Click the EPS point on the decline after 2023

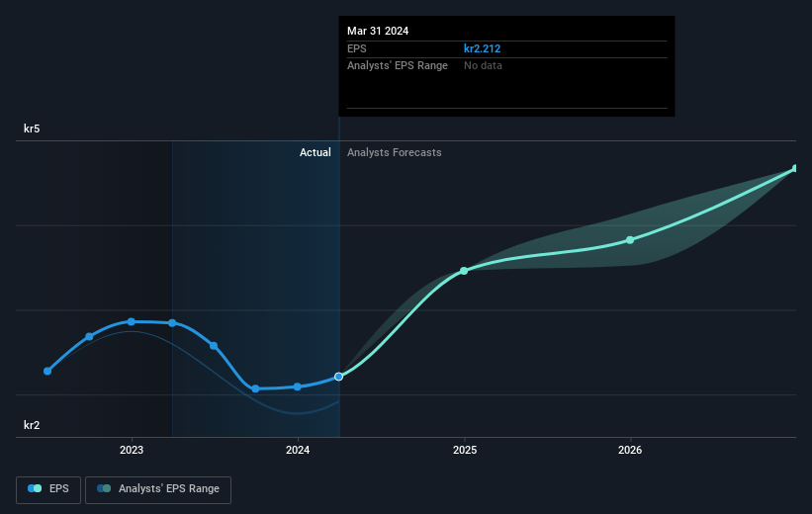pyautogui.click(x=214, y=346)
